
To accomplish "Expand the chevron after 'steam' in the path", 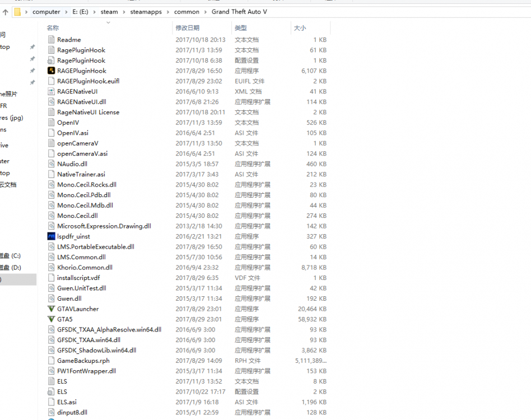I will (124, 12).
